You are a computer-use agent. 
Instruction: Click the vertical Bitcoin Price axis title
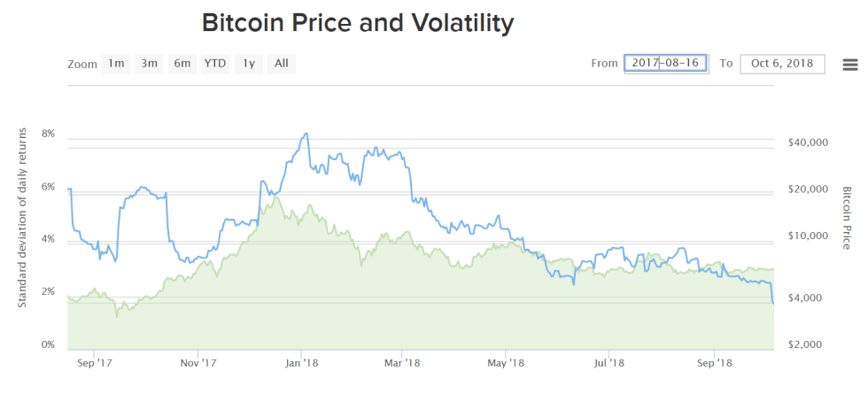(x=847, y=218)
